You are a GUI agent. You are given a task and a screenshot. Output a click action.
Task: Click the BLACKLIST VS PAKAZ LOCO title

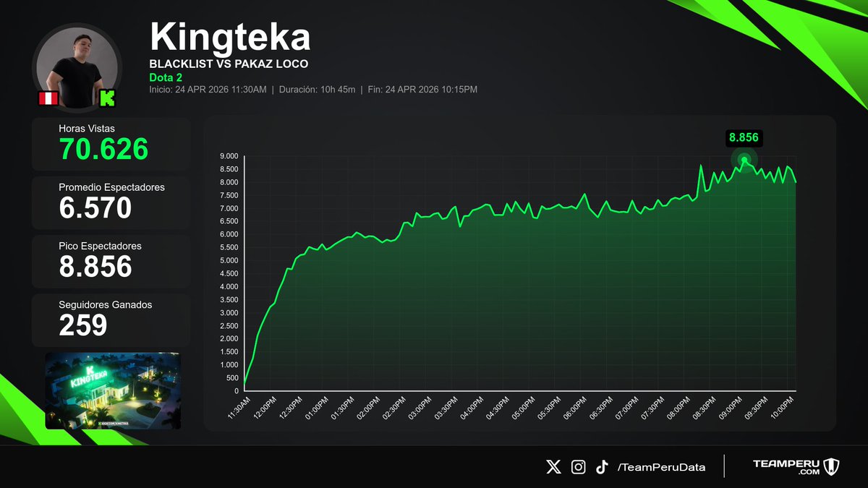(229, 64)
